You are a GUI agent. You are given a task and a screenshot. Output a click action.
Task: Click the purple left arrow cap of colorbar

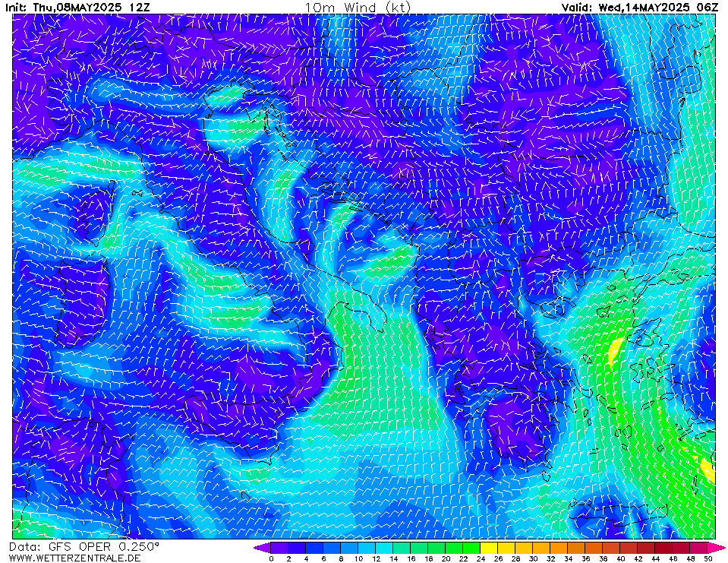262,548
